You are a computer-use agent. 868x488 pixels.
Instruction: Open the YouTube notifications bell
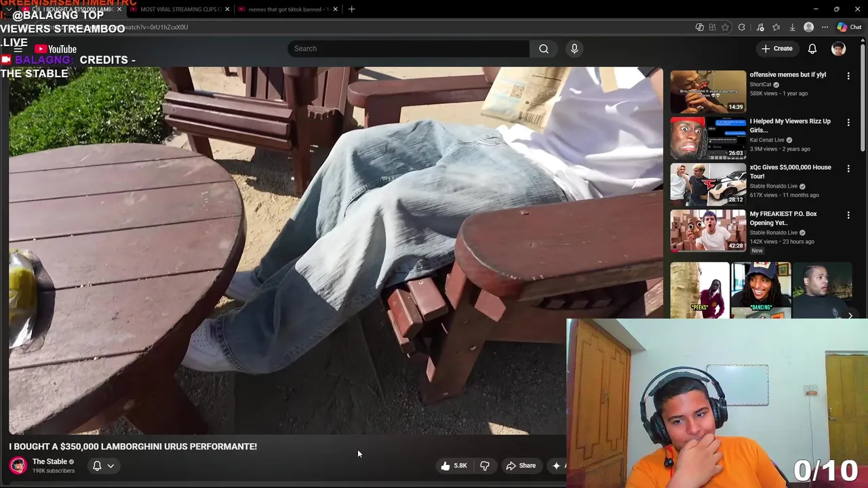[812, 49]
